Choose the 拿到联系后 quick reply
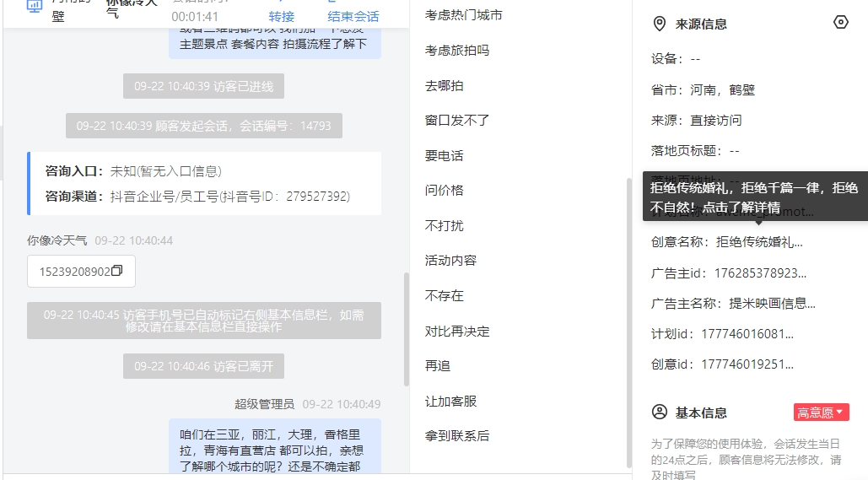 pyautogui.click(x=456, y=436)
